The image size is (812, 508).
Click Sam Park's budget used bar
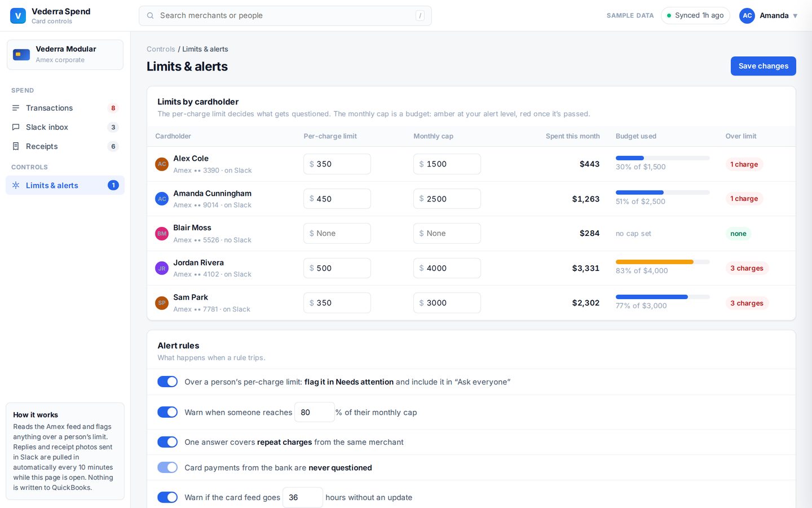pyautogui.click(x=663, y=297)
